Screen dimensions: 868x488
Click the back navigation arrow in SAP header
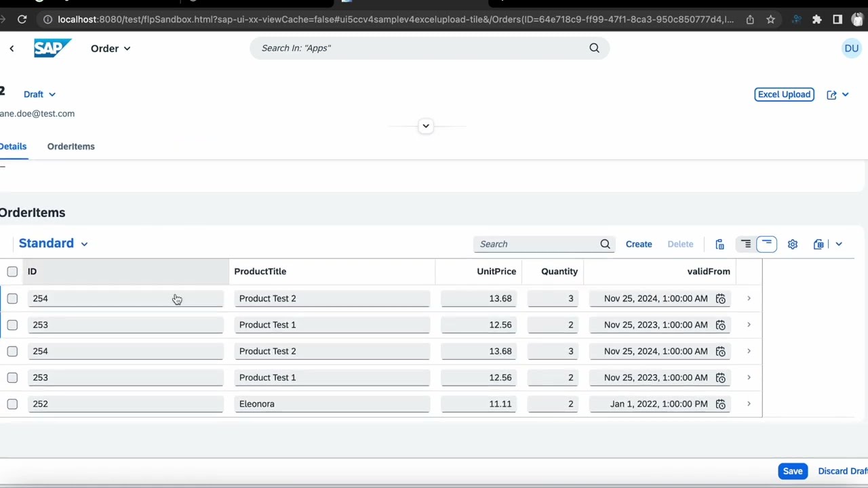pos(12,48)
